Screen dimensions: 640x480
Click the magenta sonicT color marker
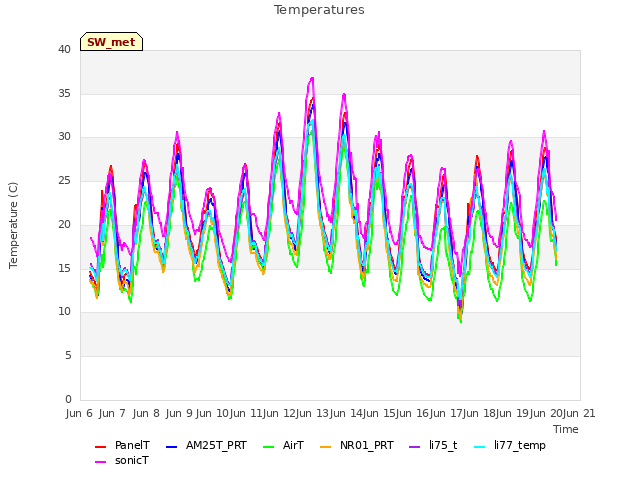(100, 462)
